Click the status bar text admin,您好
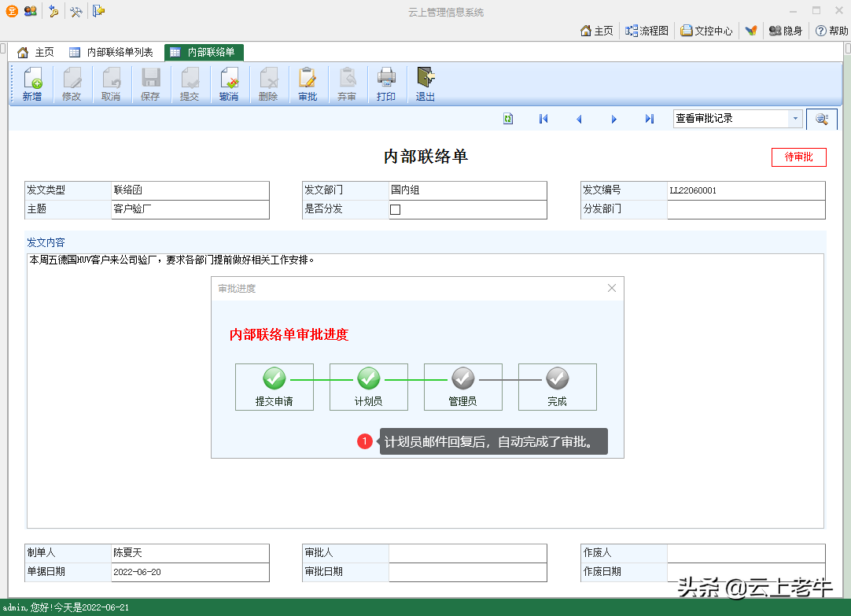 tap(65, 608)
